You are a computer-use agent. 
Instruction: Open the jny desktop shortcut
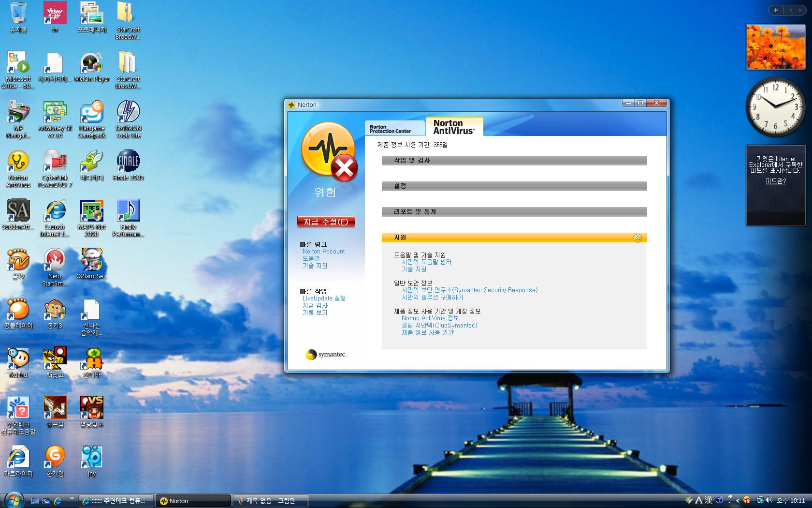[x=92, y=462]
